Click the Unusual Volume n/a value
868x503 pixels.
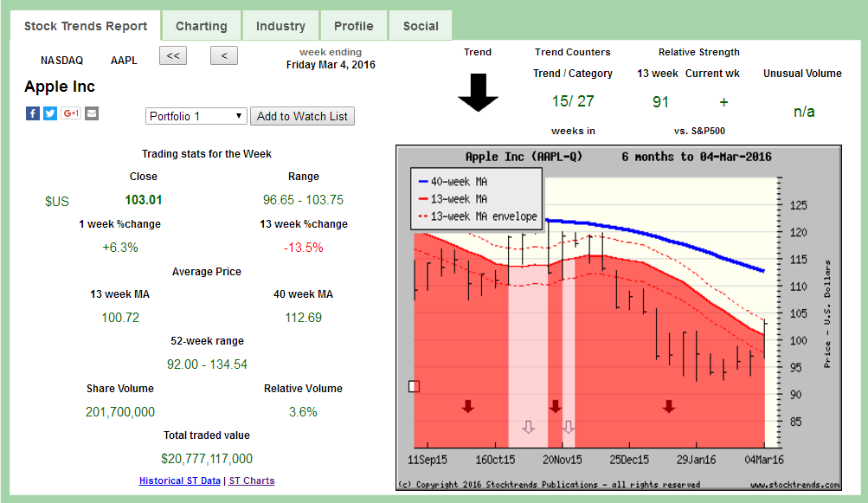tap(804, 112)
